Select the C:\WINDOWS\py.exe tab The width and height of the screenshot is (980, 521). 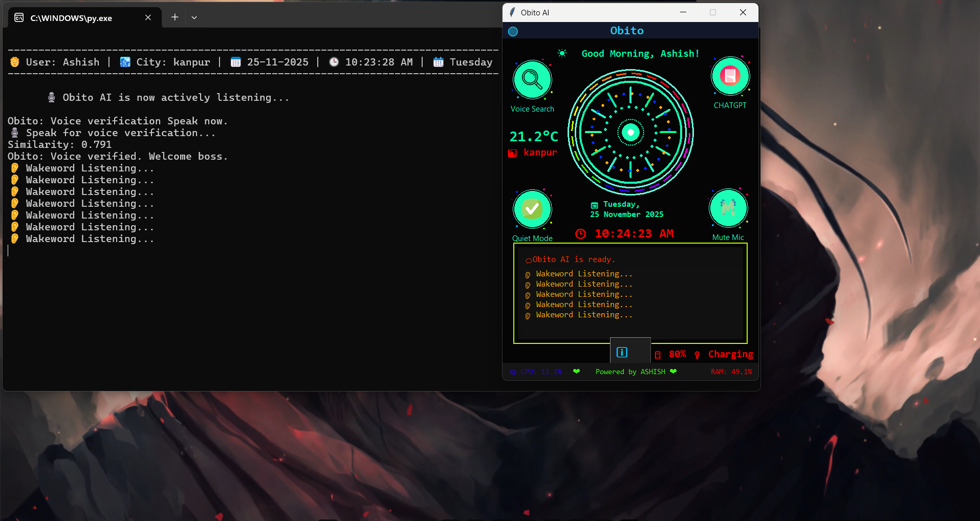(x=71, y=18)
